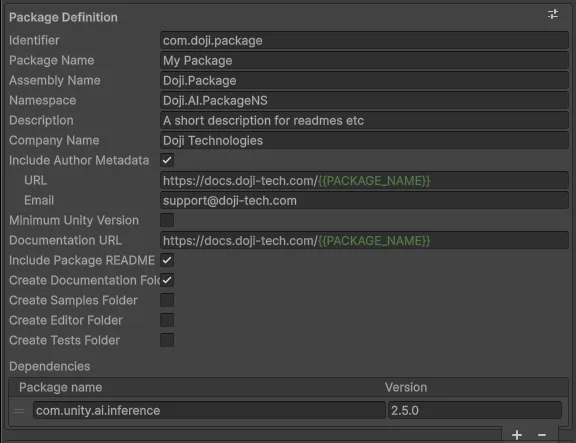Screen dimensions: 576x443
Task: Click the Assembly Name label
Action: coord(55,80)
